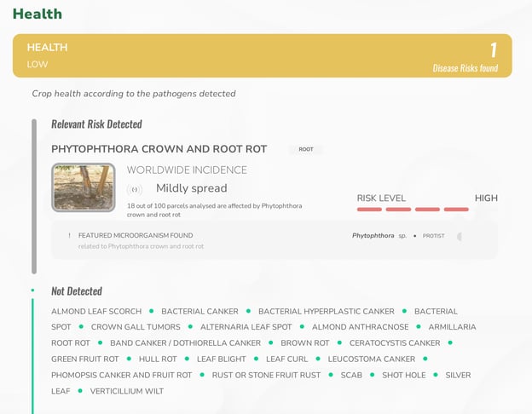Click the Mildly spread text
The height and width of the screenshot is (414, 532).
[192, 188]
